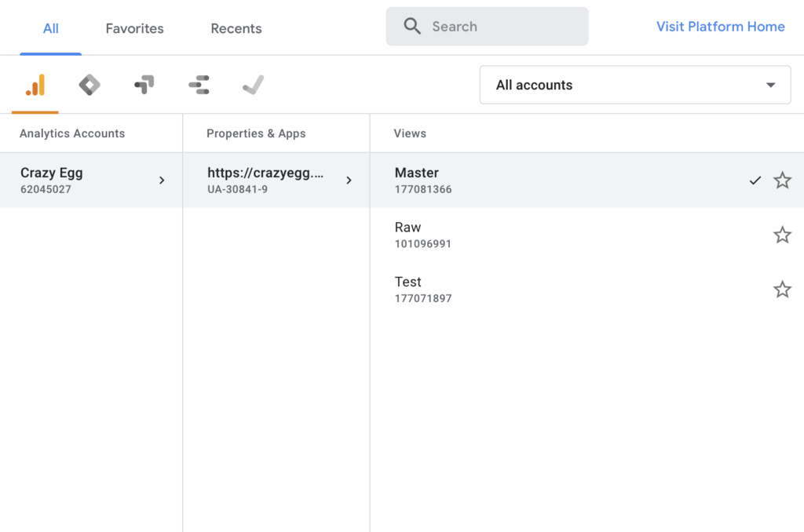Screen dimensions: 804x532
Task: Favorite the Test view with star
Action: coord(782,290)
